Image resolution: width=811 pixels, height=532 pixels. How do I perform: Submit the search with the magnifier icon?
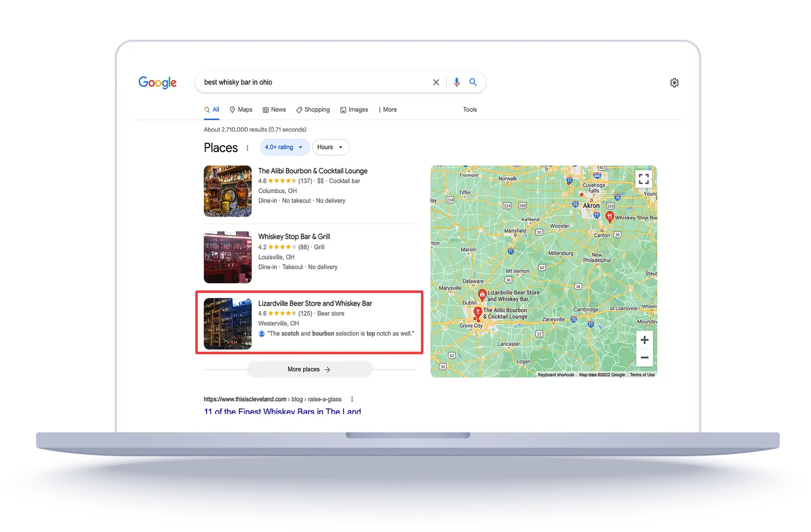473,82
